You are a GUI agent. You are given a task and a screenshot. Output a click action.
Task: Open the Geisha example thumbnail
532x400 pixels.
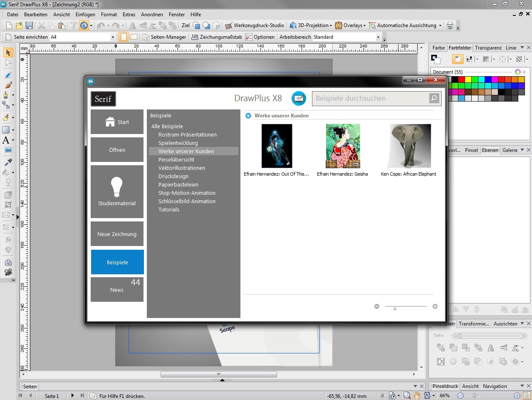[x=343, y=146]
